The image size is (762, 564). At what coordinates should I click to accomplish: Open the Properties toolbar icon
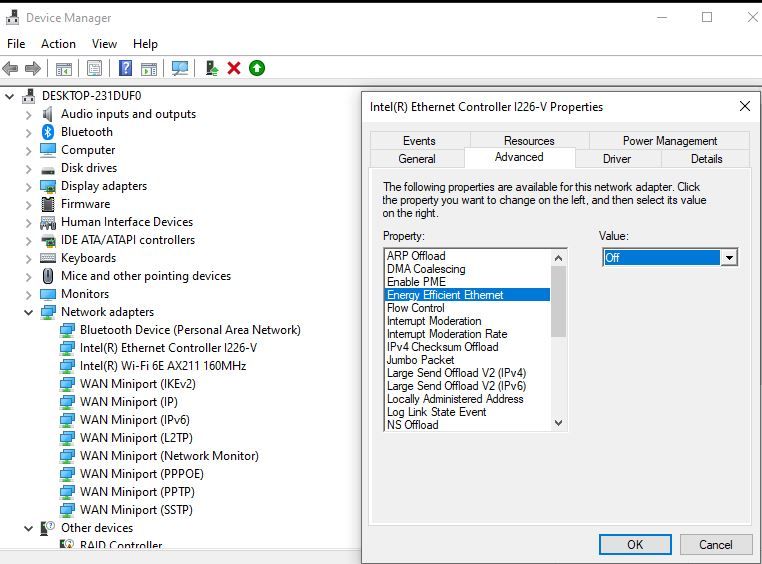click(94, 68)
